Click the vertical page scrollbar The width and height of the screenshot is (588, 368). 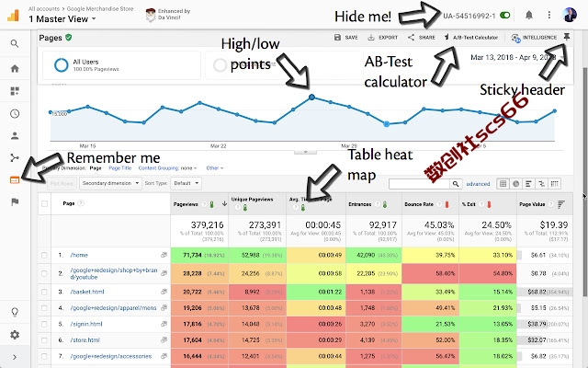[x=585, y=180]
